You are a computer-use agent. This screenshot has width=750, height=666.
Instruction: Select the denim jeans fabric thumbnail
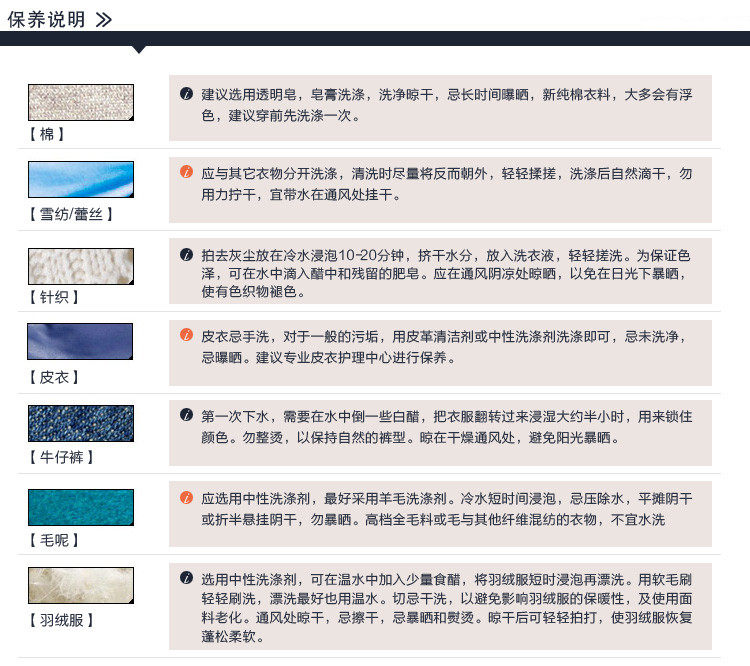(x=80, y=423)
